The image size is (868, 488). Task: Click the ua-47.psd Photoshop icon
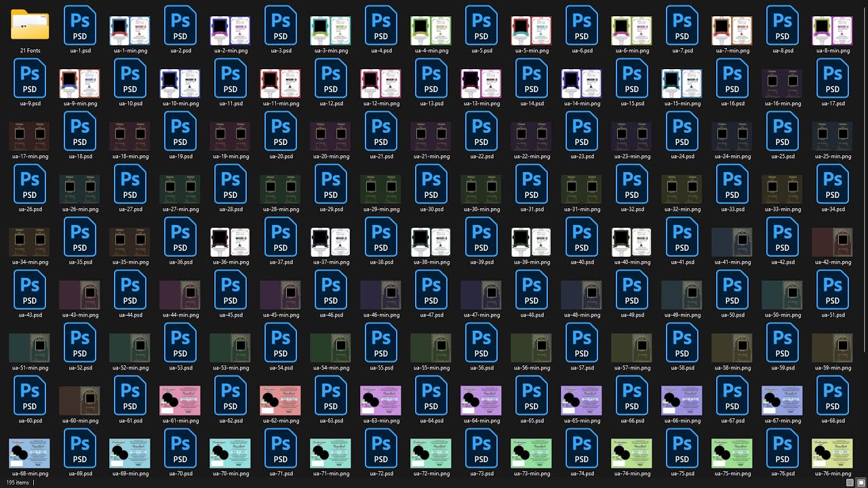(x=431, y=290)
